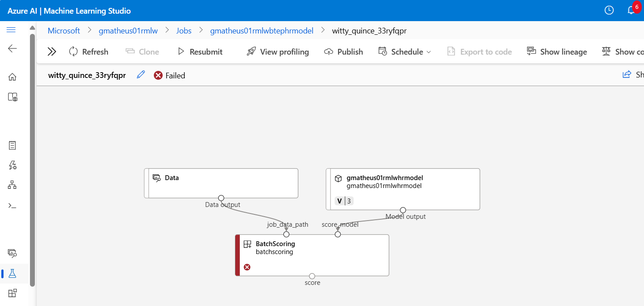Click the model version V 3 badge
Viewport: 644px width, 306px height.
[344, 201]
